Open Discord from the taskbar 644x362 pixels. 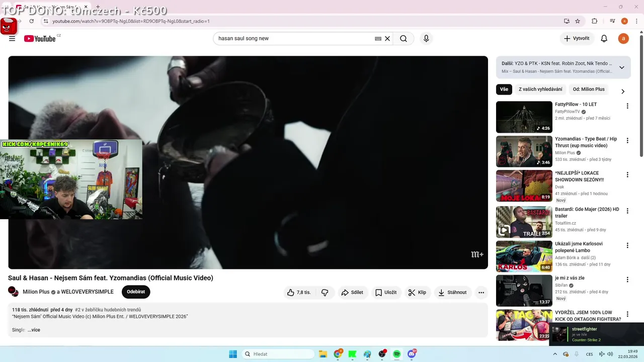point(412,354)
